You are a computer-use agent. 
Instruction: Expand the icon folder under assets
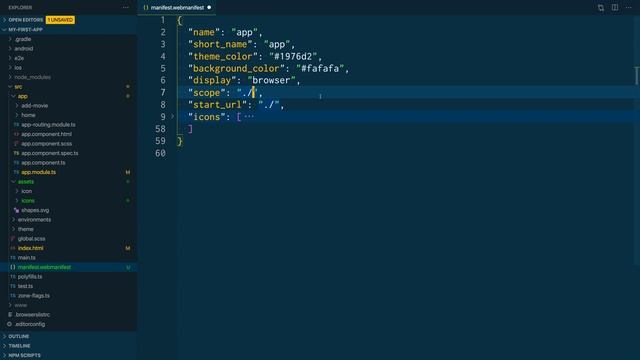(x=26, y=191)
